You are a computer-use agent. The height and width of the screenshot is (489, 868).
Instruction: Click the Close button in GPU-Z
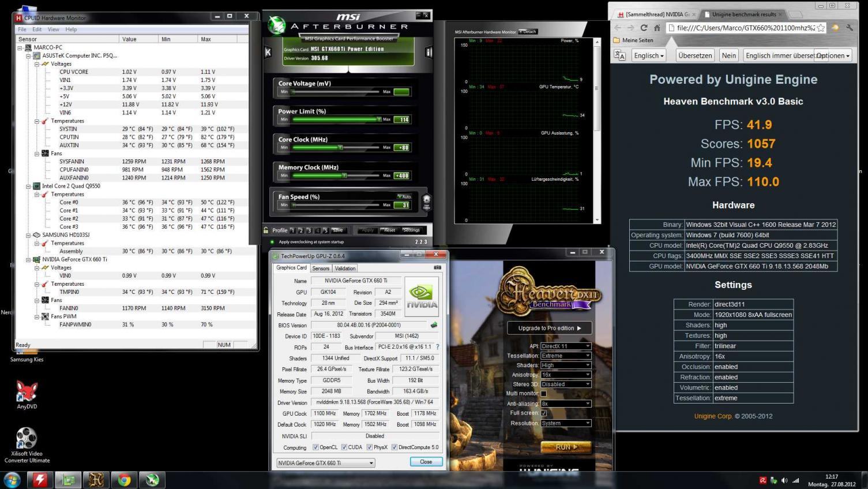coord(426,462)
